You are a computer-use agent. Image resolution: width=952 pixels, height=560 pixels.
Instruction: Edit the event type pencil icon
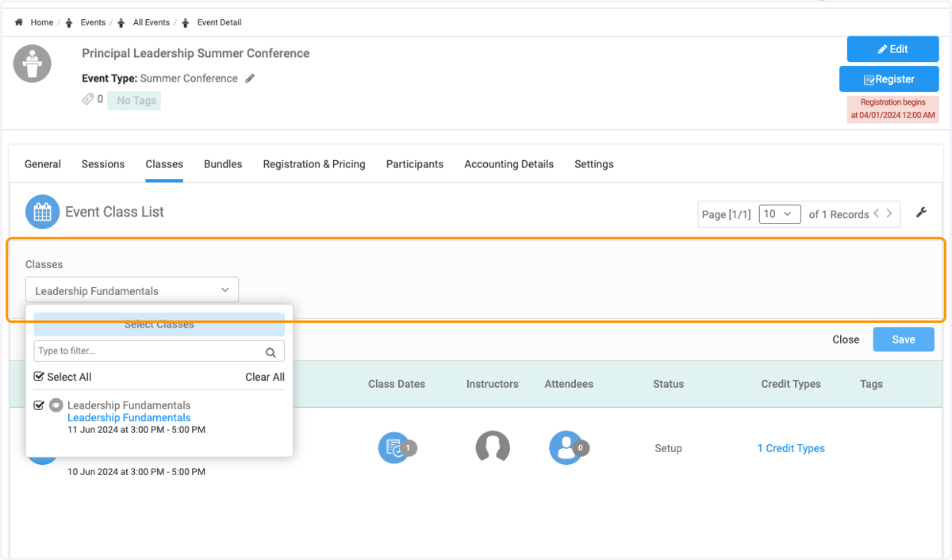[x=250, y=79]
